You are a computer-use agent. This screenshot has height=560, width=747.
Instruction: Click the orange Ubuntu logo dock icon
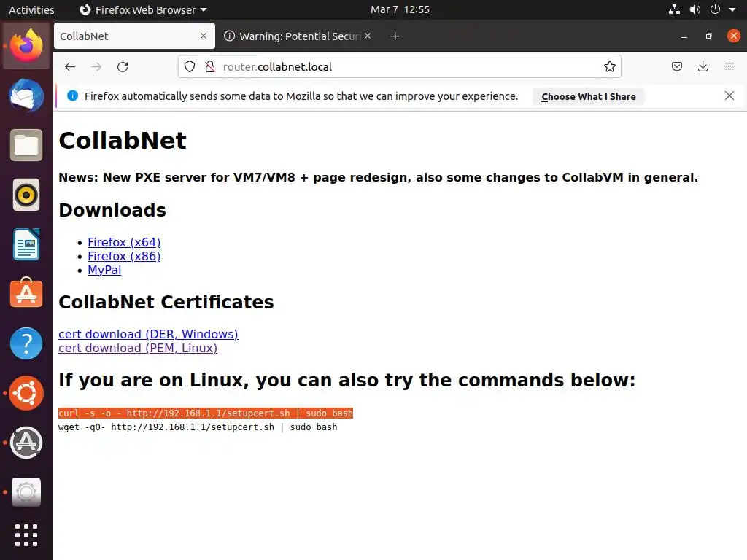(26, 393)
